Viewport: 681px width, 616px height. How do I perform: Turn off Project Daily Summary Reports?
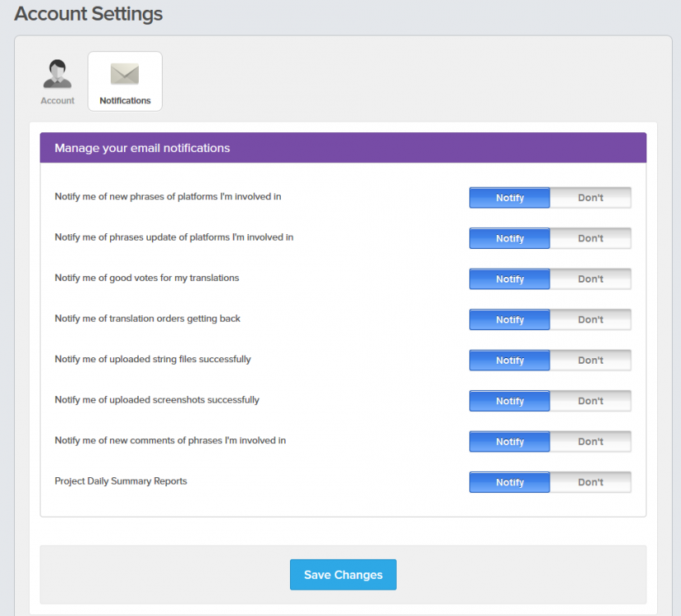(590, 482)
